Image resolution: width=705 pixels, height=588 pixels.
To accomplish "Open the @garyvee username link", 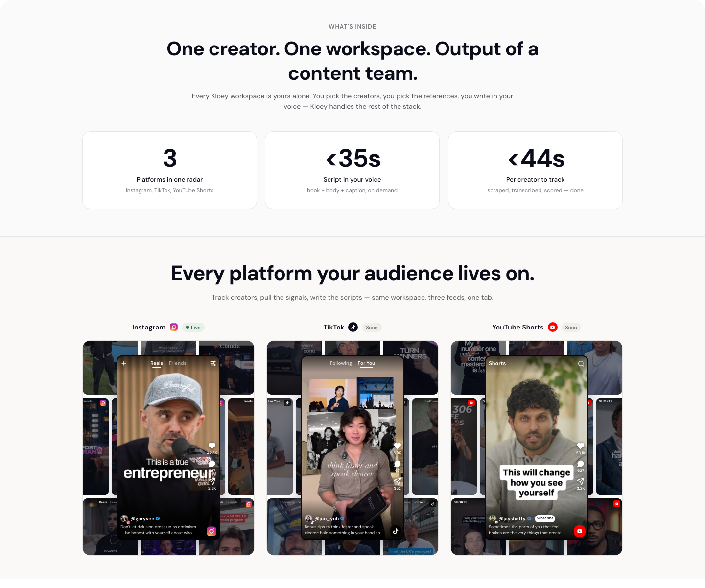I will pyautogui.click(x=142, y=519).
